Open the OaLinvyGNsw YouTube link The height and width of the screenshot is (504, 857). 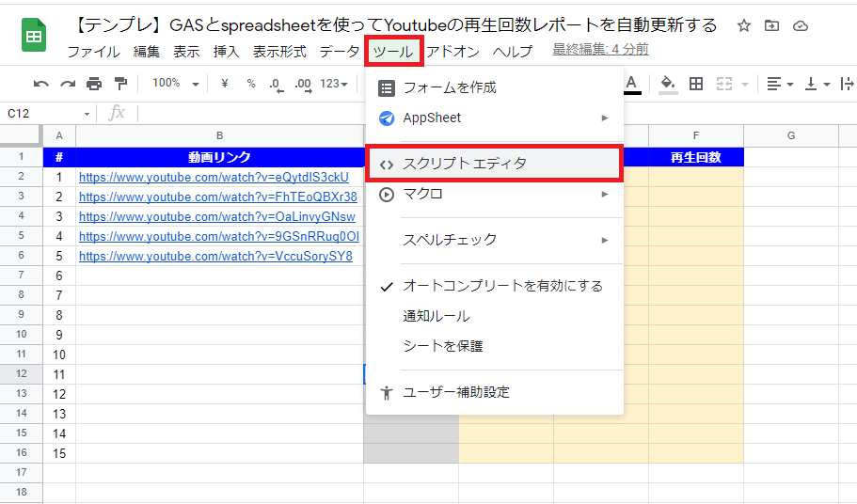pos(217,217)
